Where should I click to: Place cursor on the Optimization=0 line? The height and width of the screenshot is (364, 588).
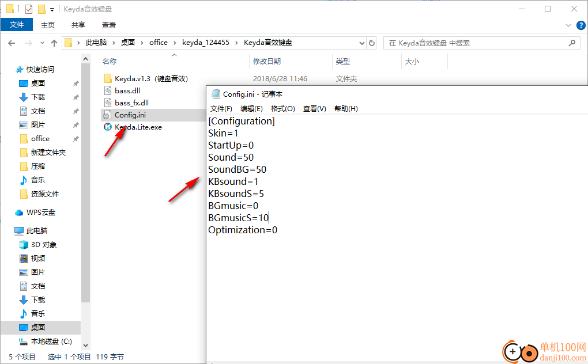click(x=243, y=230)
